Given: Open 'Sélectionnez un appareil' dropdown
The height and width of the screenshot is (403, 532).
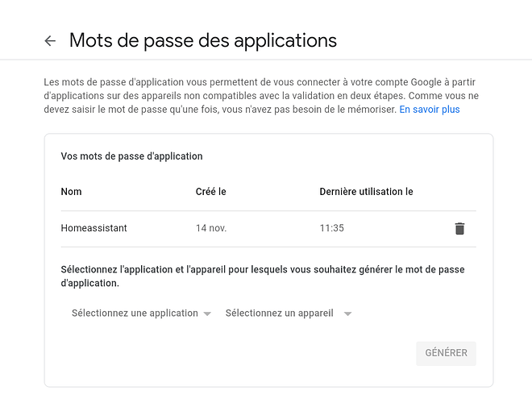Looking at the screenshot, I should coord(289,313).
